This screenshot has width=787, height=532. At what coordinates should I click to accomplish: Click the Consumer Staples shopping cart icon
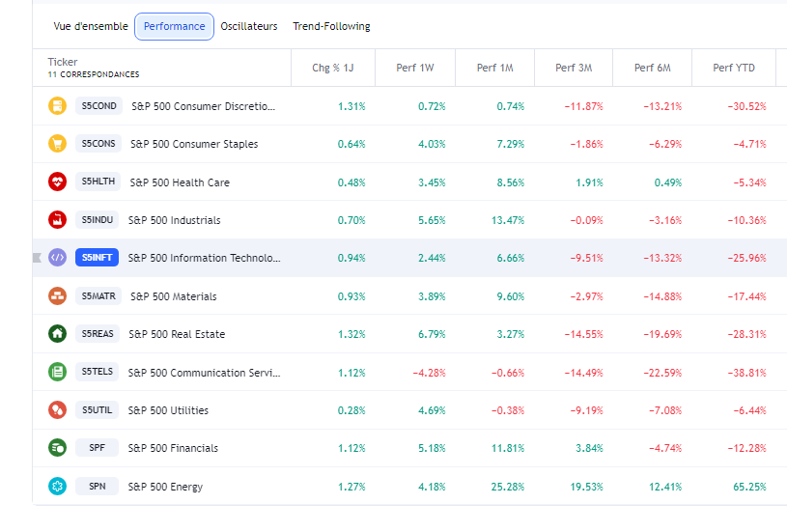pos(57,144)
